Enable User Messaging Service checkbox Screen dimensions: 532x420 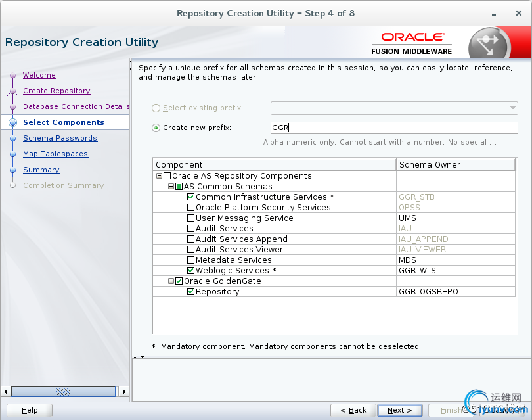tap(191, 218)
